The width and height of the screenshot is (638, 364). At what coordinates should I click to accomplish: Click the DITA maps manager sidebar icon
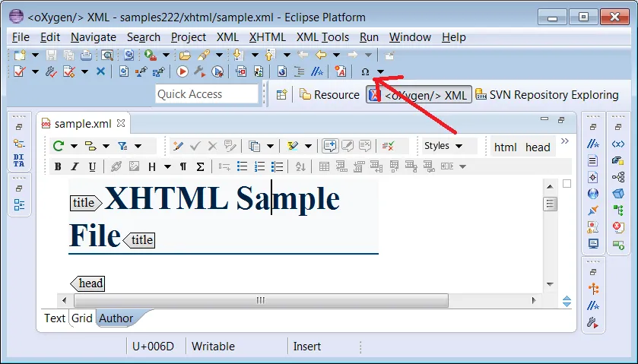19,160
